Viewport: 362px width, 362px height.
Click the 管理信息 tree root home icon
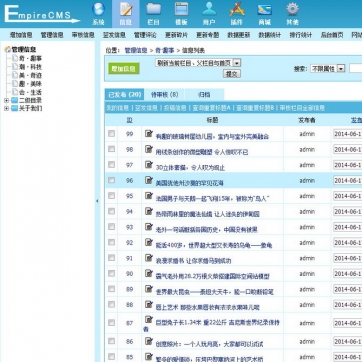(7, 50)
